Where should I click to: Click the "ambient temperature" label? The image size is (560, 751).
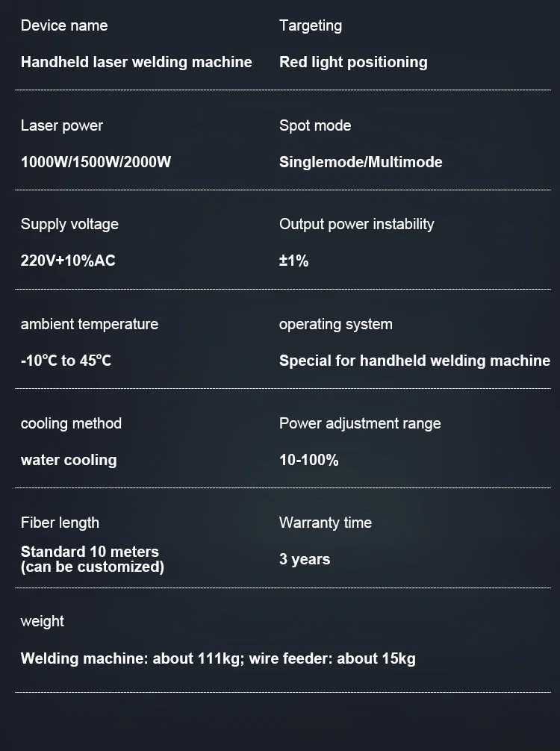click(90, 324)
